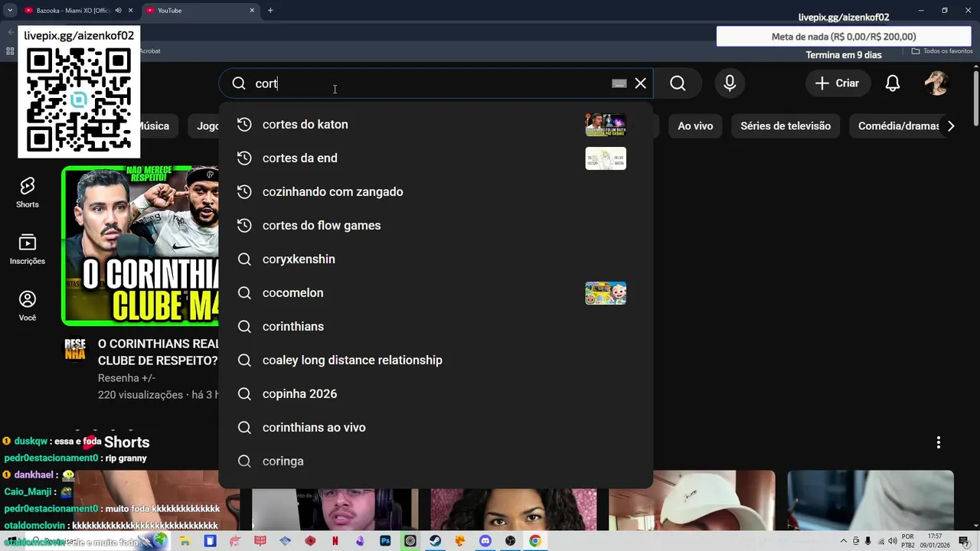Click the cortes da end suggestion thumbnail

tap(606, 158)
